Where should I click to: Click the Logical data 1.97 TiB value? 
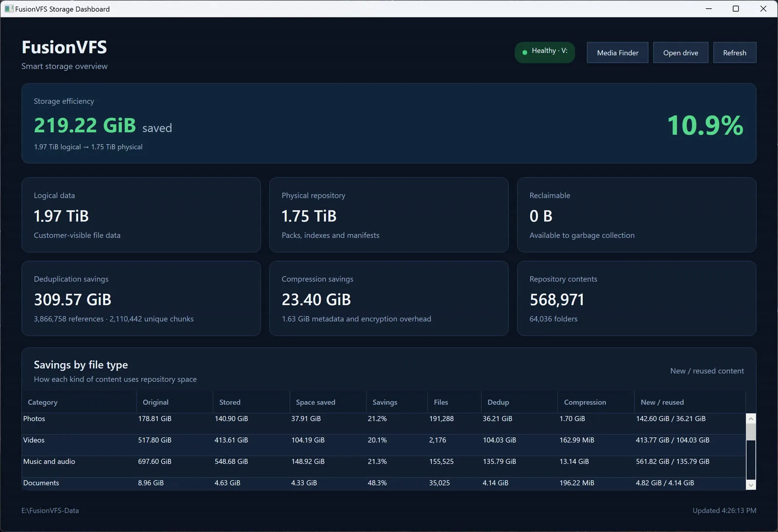tap(61, 216)
